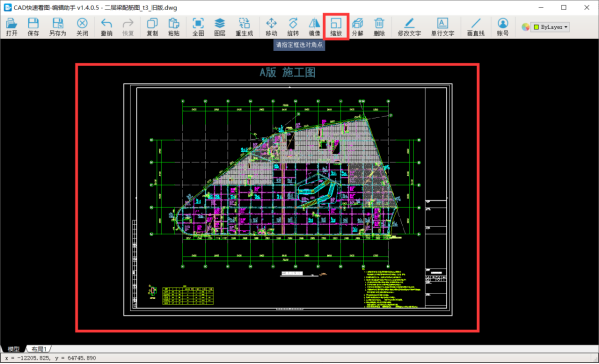Click the 另存为 save-as icon

click(x=58, y=27)
